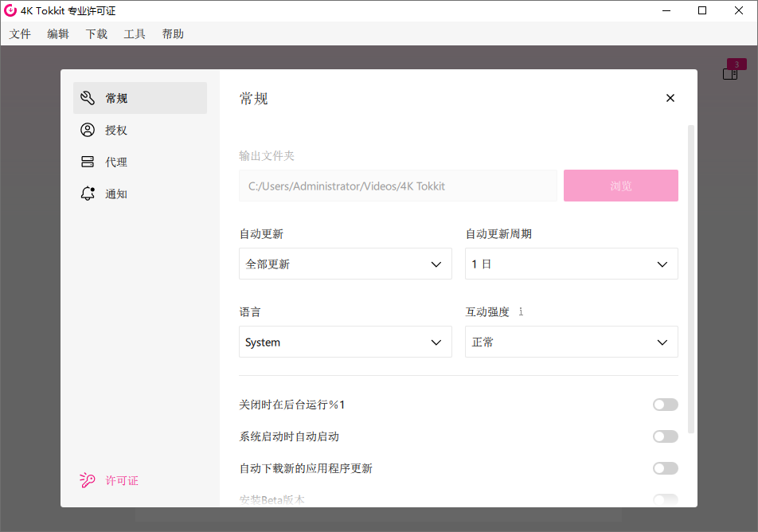Image resolution: width=758 pixels, height=532 pixels.
Task: Click the 互动强度 label text
Action: (x=487, y=312)
